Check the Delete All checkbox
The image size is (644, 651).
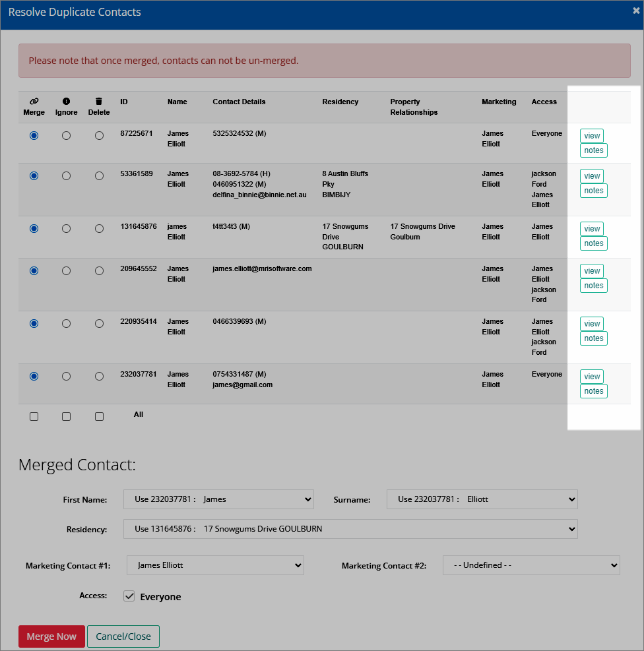coord(99,416)
